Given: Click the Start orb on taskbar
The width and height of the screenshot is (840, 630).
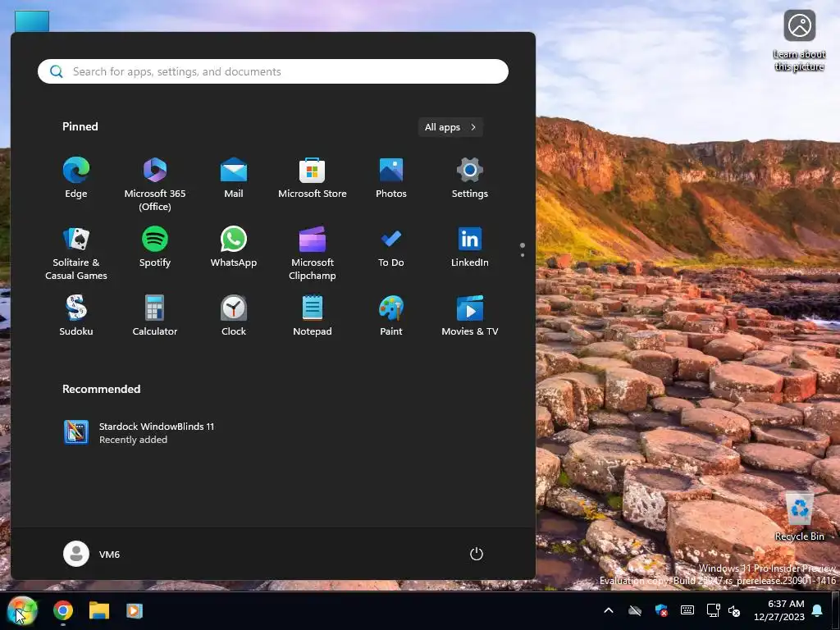Looking at the screenshot, I should [x=22, y=610].
